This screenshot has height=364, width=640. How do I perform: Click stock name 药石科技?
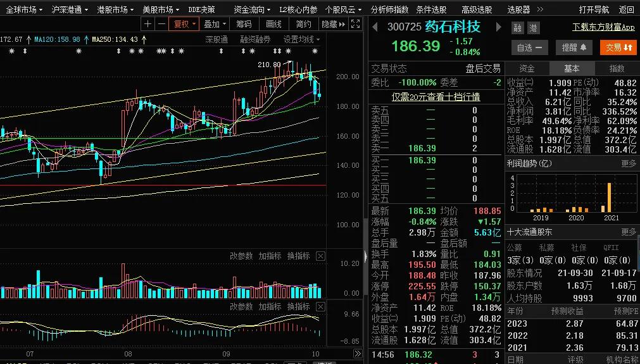[x=453, y=27]
